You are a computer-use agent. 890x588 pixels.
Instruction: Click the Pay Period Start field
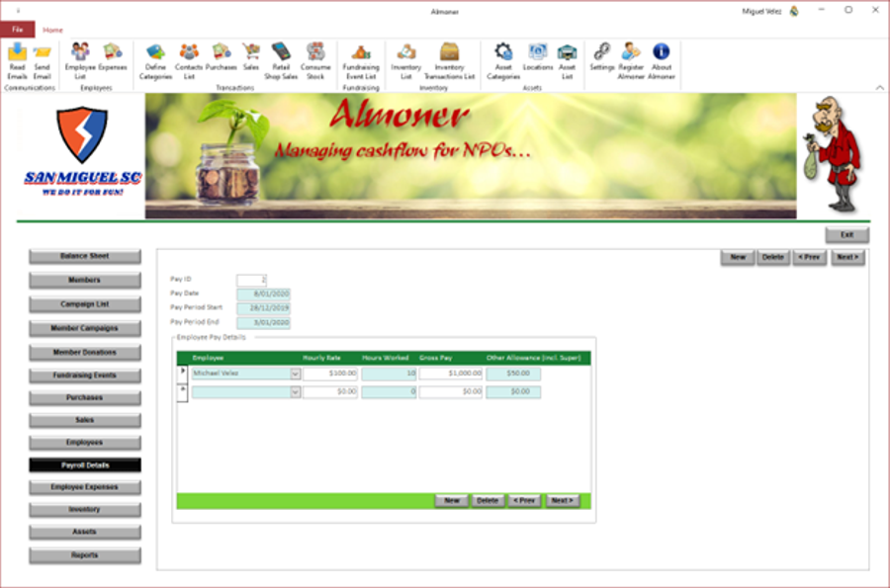coord(263,308)
